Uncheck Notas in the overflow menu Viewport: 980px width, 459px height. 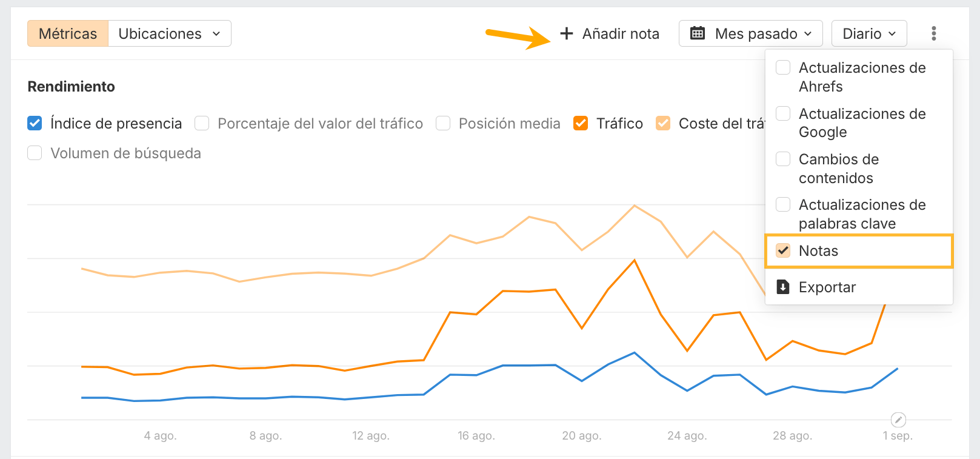[783, 250]
